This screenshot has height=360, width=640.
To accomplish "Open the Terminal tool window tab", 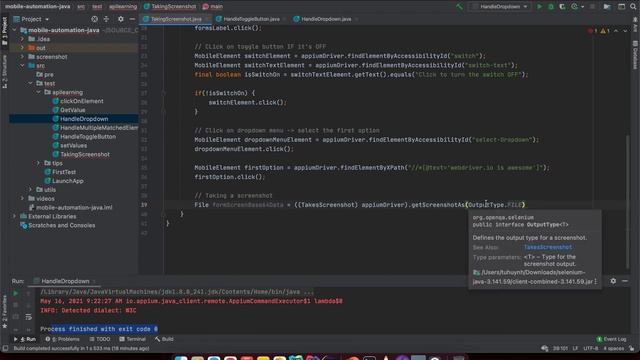I will point(133,339).
